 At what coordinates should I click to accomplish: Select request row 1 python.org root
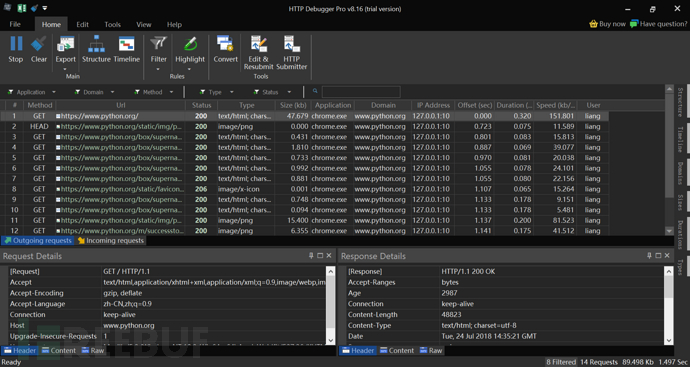(305, 116)
